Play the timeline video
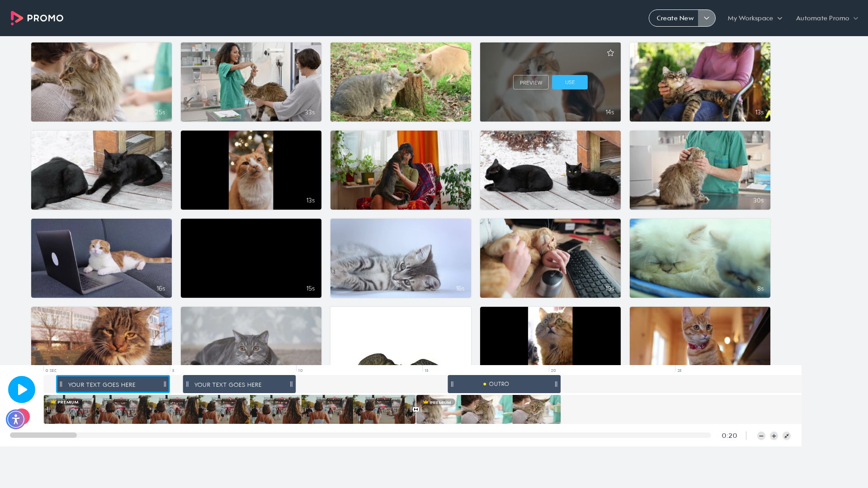 [x=22, y=389]
